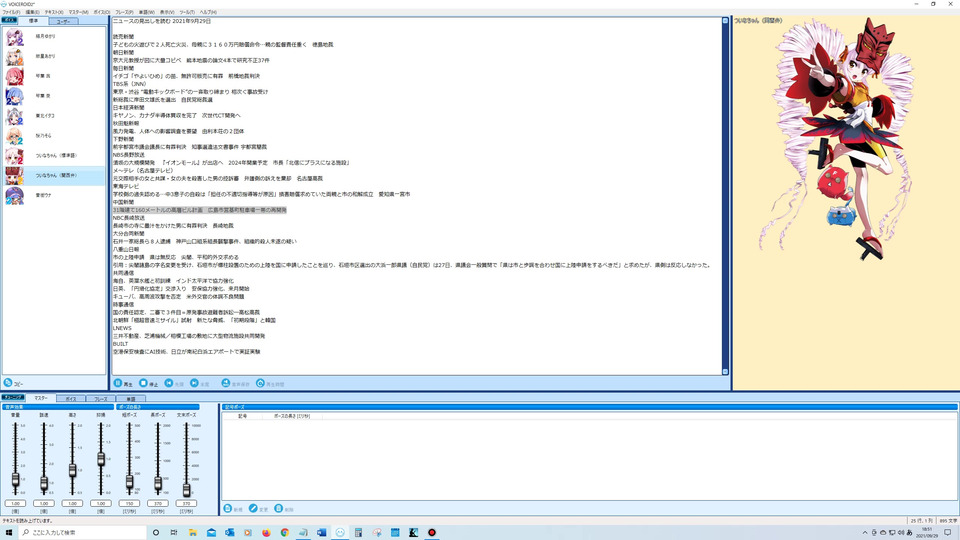Click the 停止 stop button

tap(149, 383)
